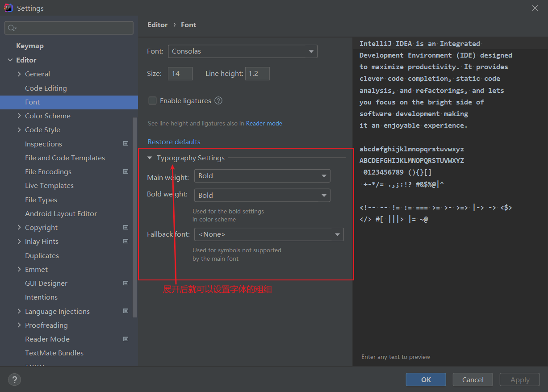
Task: Expand the Color Scheme tree node
Action: (x=19, y=116)
